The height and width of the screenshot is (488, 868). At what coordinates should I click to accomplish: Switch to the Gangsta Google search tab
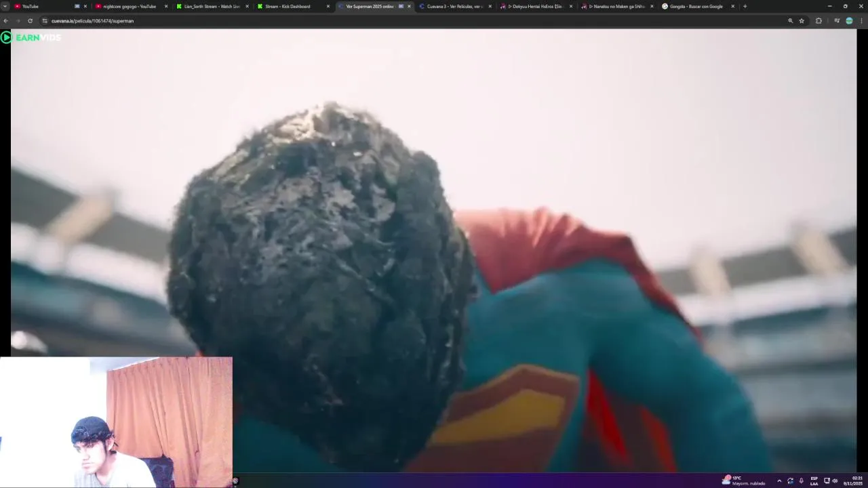click(696, 6)
